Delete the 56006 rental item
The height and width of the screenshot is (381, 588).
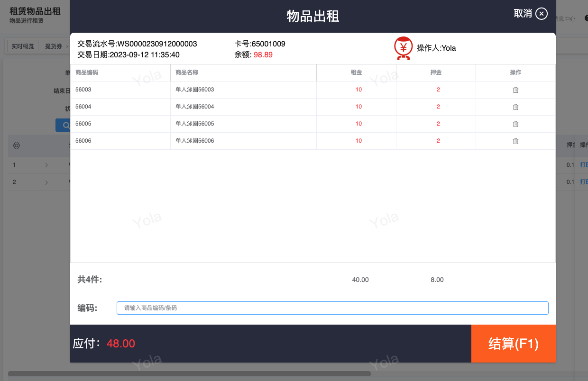(x=515, y=141)
